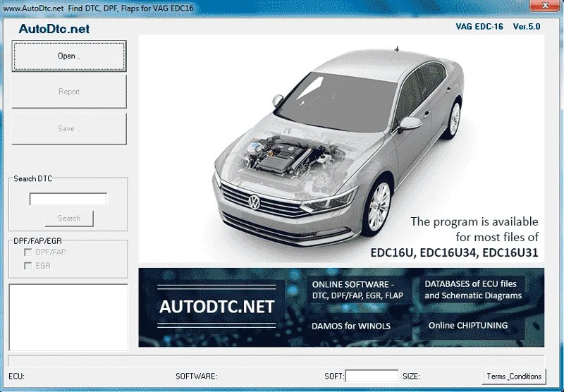
Task: Enable the DPF/FAP checkbox
Action: pos(27,252)
